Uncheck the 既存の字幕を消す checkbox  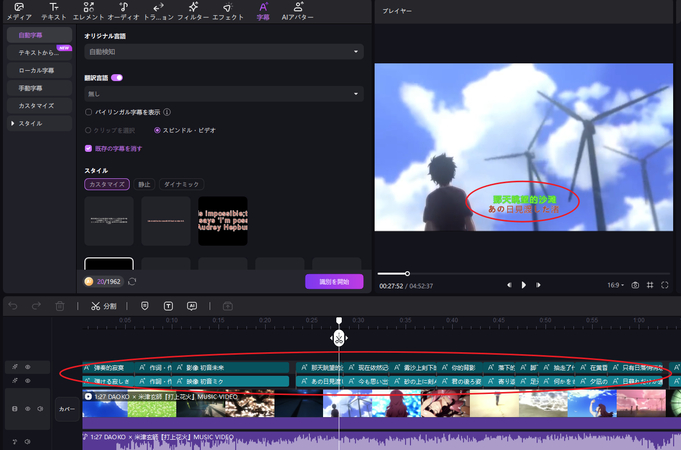[88, 148]
